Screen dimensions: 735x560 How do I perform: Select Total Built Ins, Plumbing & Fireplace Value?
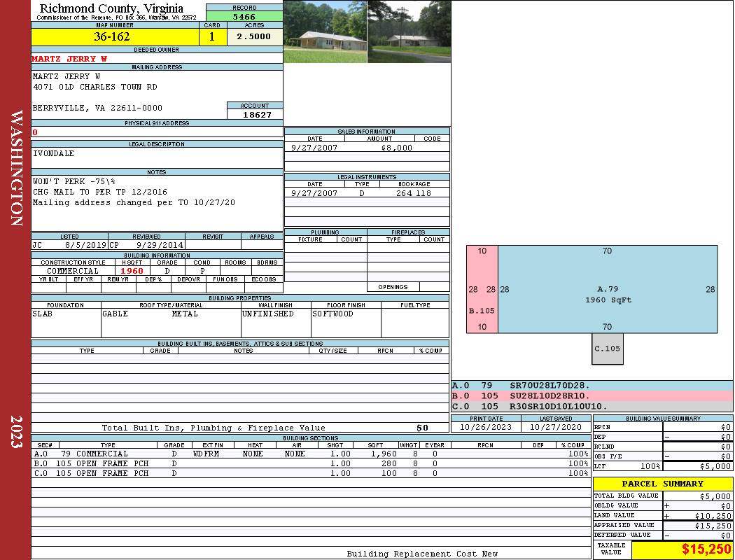pyautogui.click(x=213, y=428)
